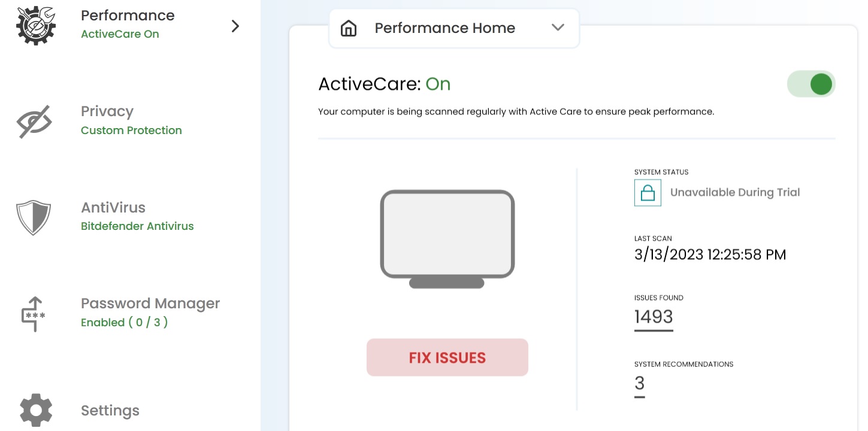Click the 1493 issues found link
868x431 pixels.
[x=654, y=317]
